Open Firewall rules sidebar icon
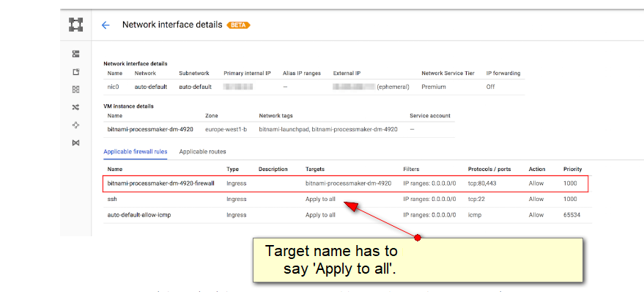Image resolution: width=644 pixels, height=292 pixels. pyautogui.click(x=75, y=90)
